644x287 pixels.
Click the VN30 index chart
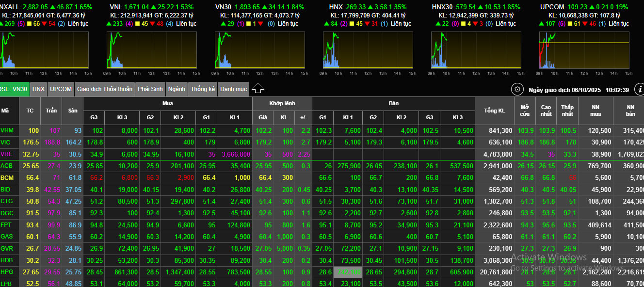coord(259,50)
